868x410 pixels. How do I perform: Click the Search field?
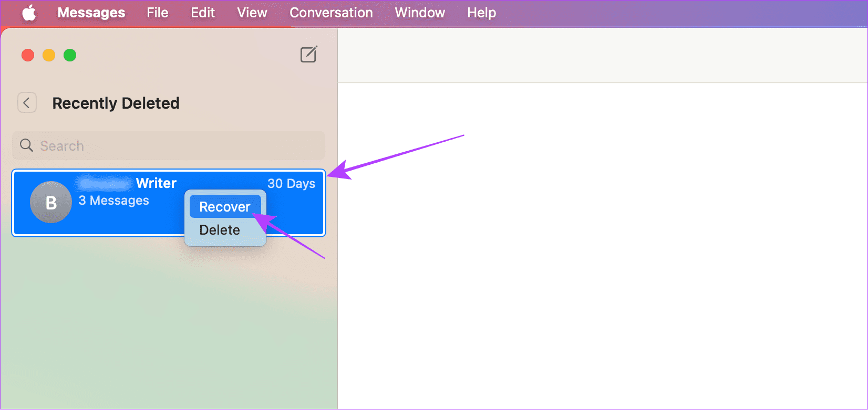tap(169, 145)
